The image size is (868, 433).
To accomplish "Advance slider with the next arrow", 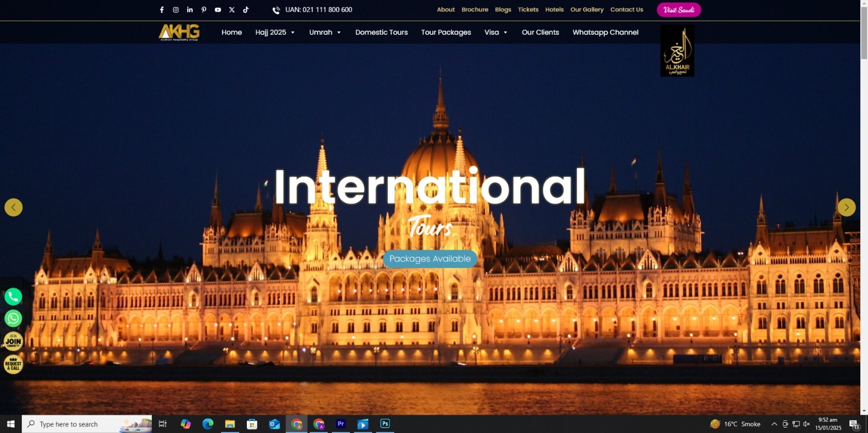I will pyautogui.click(x=846, y=207).
